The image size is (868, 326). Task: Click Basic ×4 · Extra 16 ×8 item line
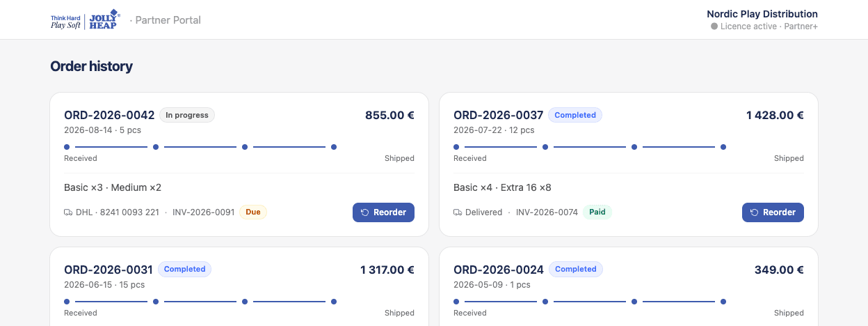coord(502,187)
